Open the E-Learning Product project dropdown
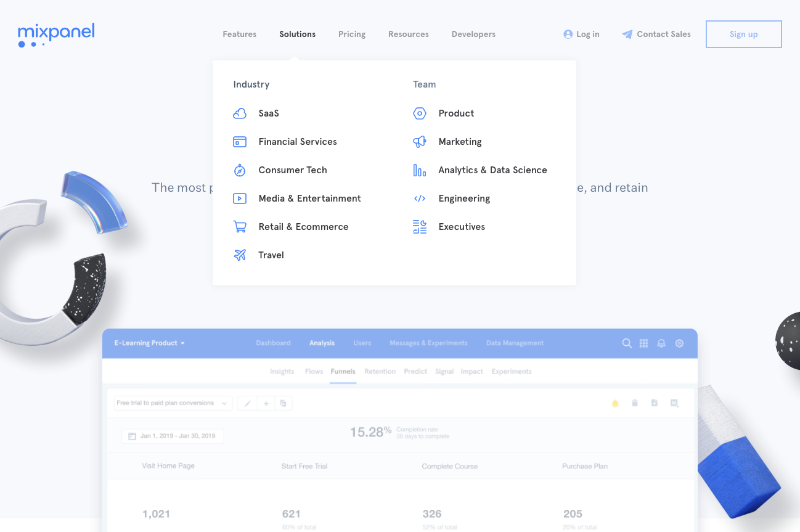 click(150, 343)
